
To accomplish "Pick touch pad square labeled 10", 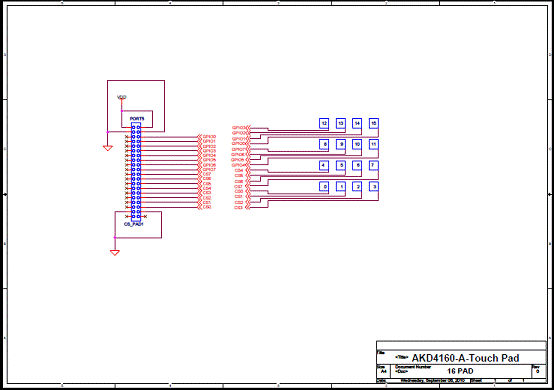I will [357, 144].
